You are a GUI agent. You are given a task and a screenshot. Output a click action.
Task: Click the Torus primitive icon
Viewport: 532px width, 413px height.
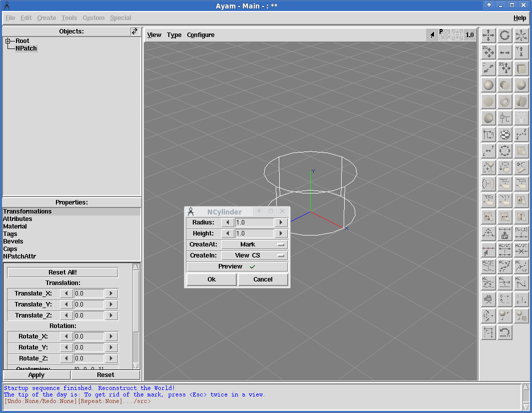[505, 101]
